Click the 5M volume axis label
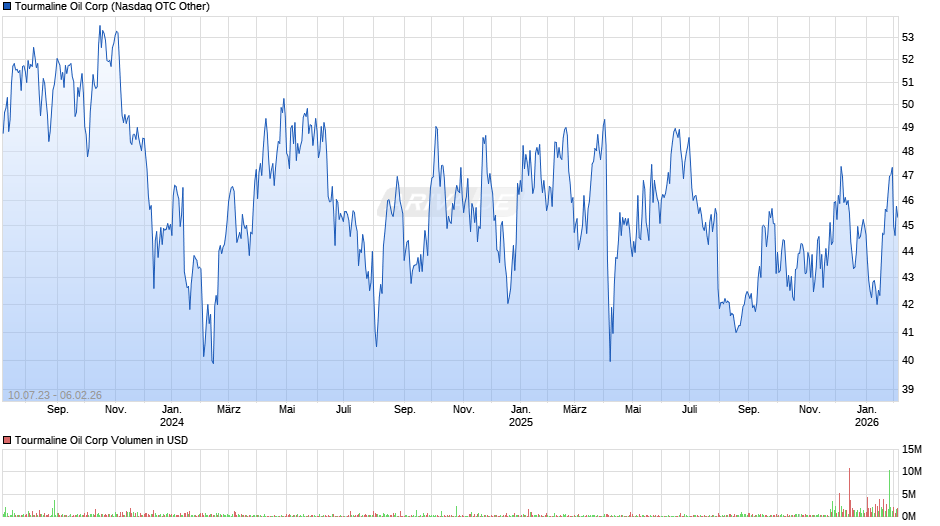Screen dimensions: 940x526 point(909,494)
